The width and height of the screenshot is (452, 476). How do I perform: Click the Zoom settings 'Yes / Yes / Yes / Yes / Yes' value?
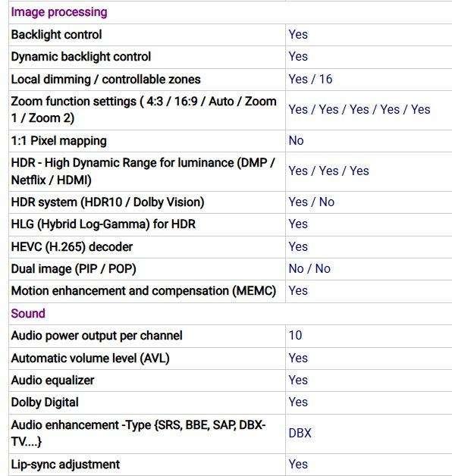(359, 110)
